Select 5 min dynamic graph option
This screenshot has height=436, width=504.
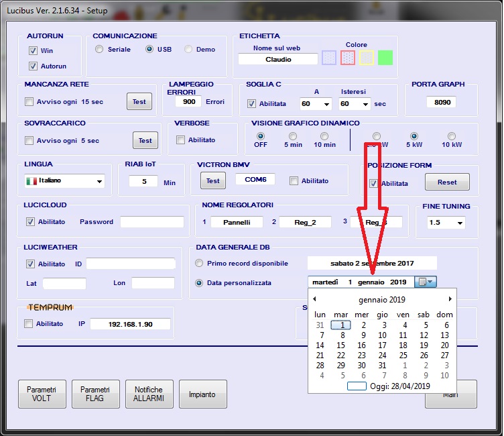tap(292, 136)
